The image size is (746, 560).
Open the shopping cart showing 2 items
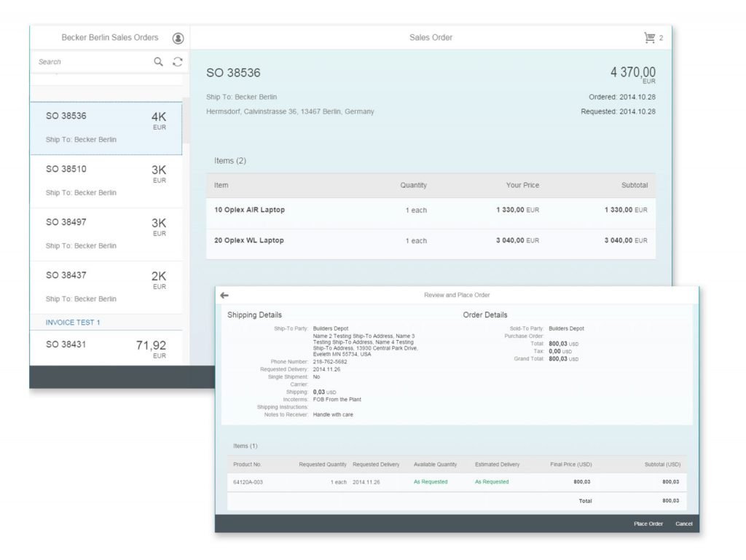649,37
